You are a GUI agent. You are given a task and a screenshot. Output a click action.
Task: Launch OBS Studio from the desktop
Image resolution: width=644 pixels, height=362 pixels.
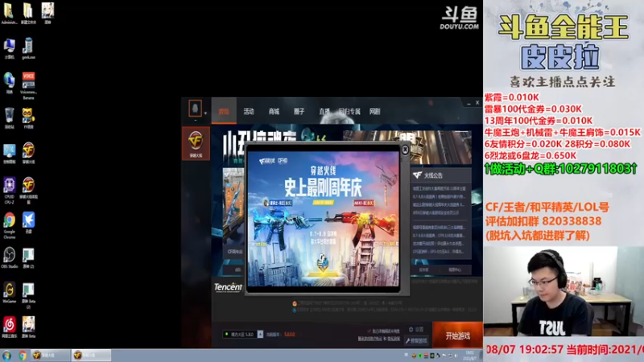[9, 258]
